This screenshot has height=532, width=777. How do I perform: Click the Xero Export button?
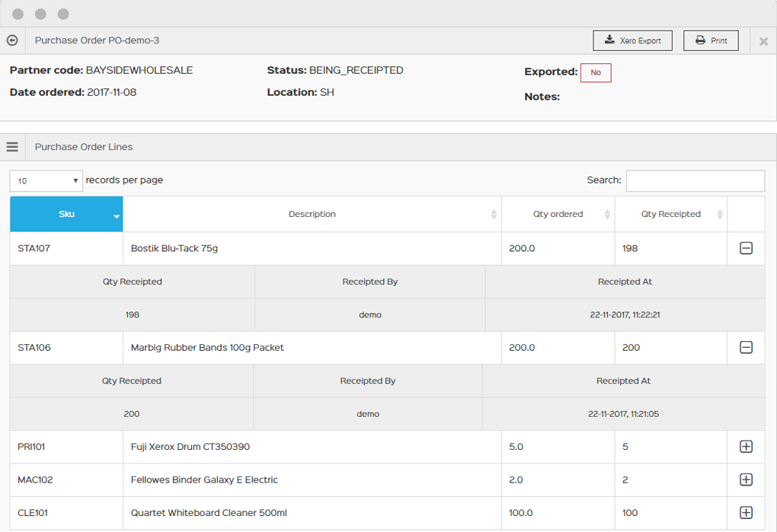632,40
